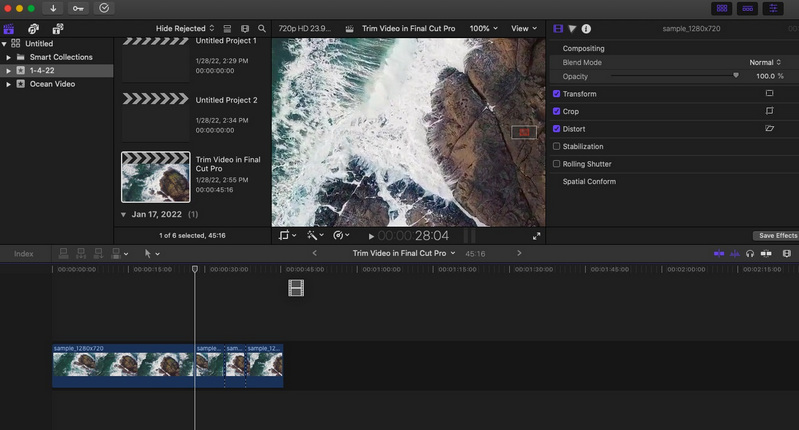The image size is (799, 430).
Task: Expand the Smart Collections folder
Action: tap(8, 58)
